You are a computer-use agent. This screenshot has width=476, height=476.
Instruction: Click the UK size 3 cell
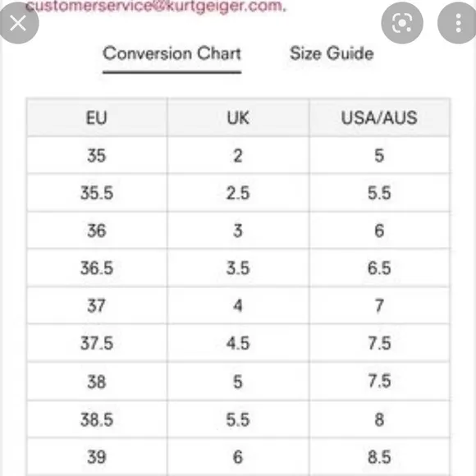[x=238, y=231]
